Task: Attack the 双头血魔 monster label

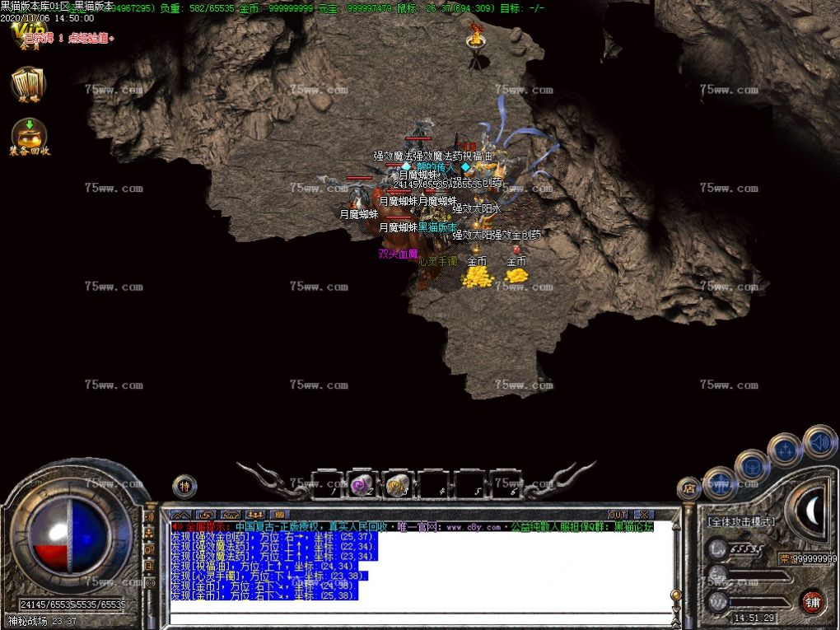Action: click(x=398, y=254)
